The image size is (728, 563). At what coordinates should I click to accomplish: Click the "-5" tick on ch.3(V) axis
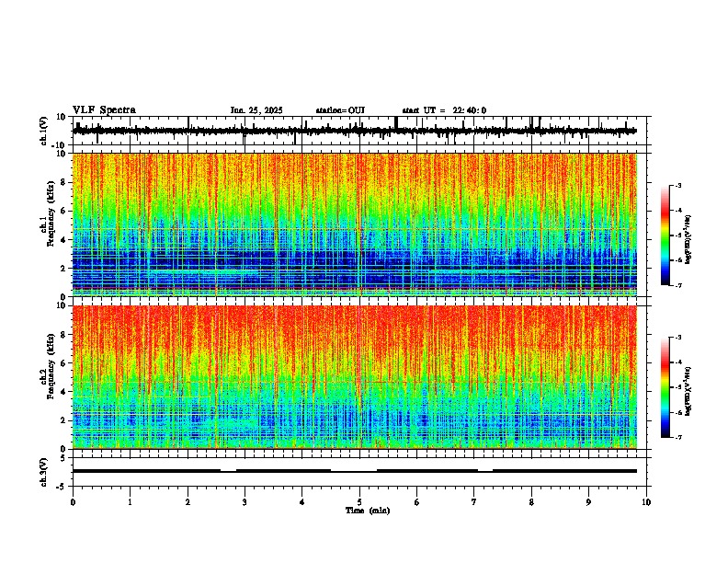pyautogui.click(x=62, y=487)
